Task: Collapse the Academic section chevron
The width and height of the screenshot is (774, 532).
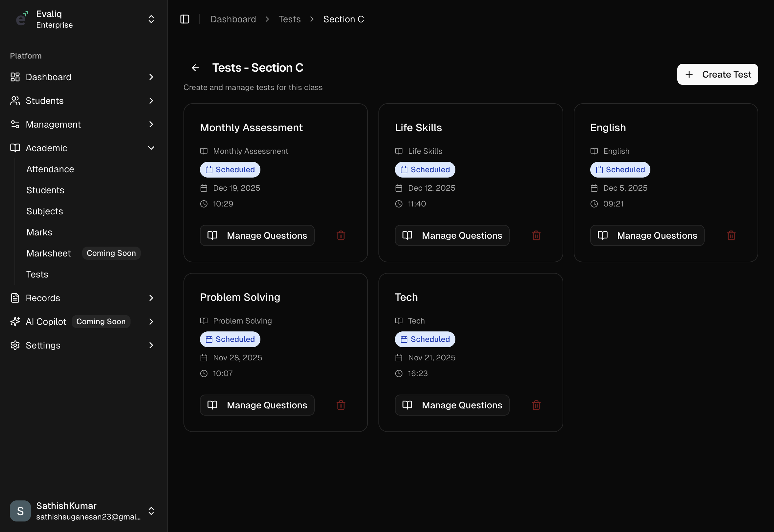Action: click(x=151, y=148)
